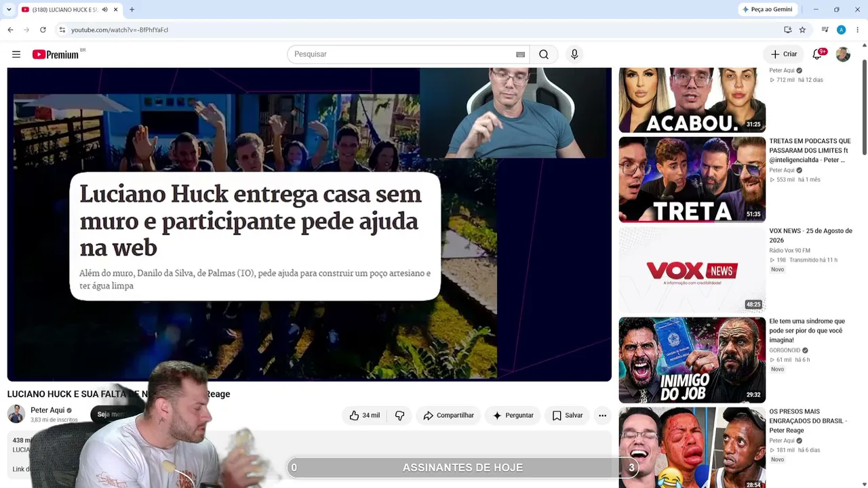Open the laughing-faces prisoners video thumbnail
The image size is (868, 488).
tap(692, 448)
